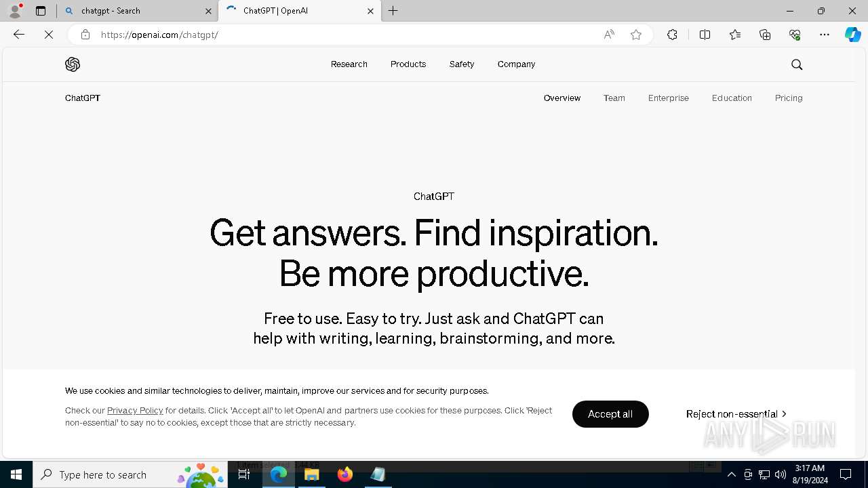Open Windows Start menu

click(x=16, y=474)
